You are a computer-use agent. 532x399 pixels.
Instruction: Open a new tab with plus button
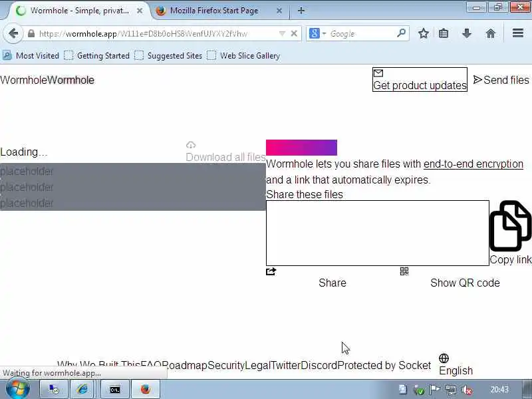(x=301, y=11)
